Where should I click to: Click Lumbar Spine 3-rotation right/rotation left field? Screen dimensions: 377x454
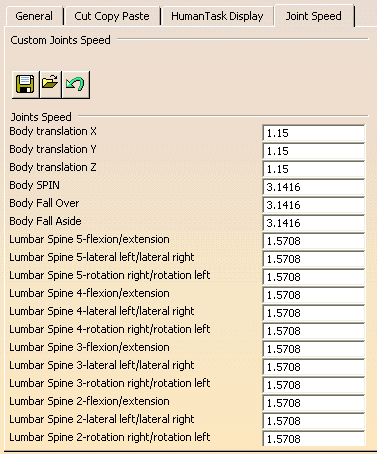click(314, 385)
